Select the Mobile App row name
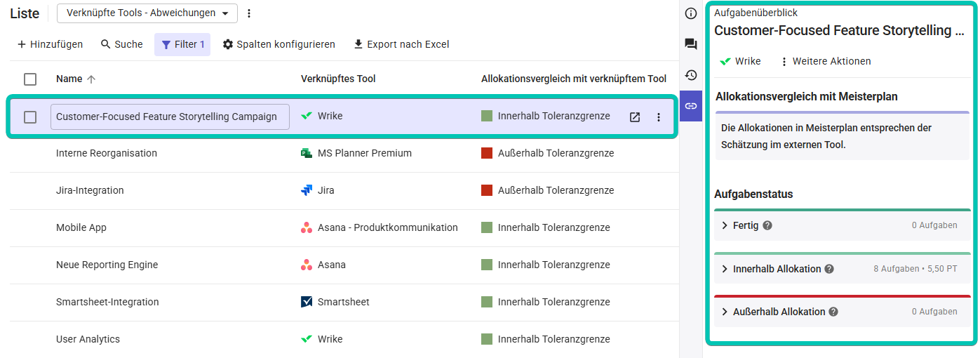This screenshot has width=980, height=358. [x=81, y=227]
